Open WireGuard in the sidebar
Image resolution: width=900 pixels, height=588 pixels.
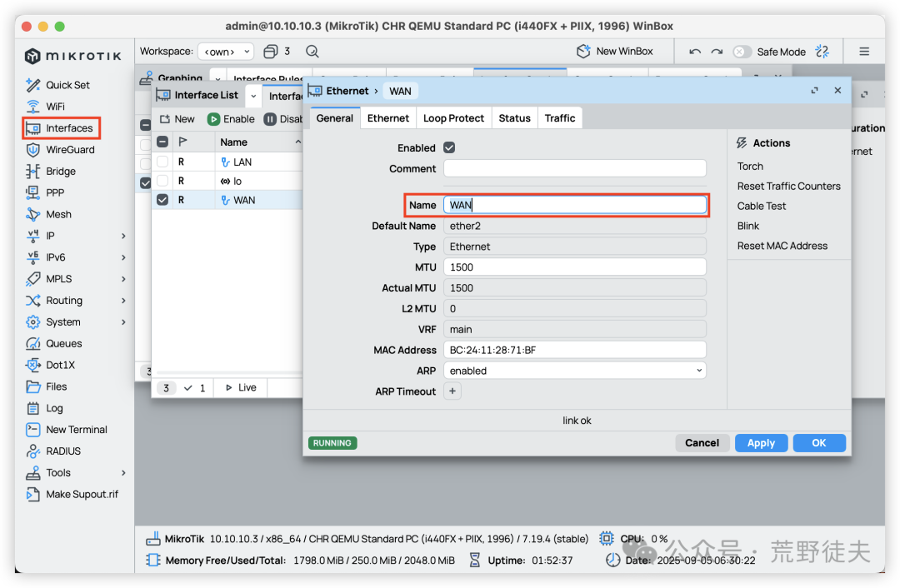(60, 150)
